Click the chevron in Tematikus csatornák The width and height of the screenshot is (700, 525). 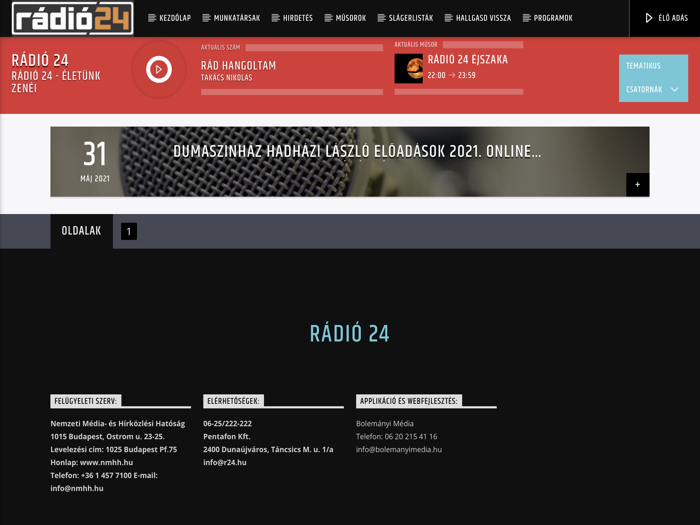[x=675, y=90]
